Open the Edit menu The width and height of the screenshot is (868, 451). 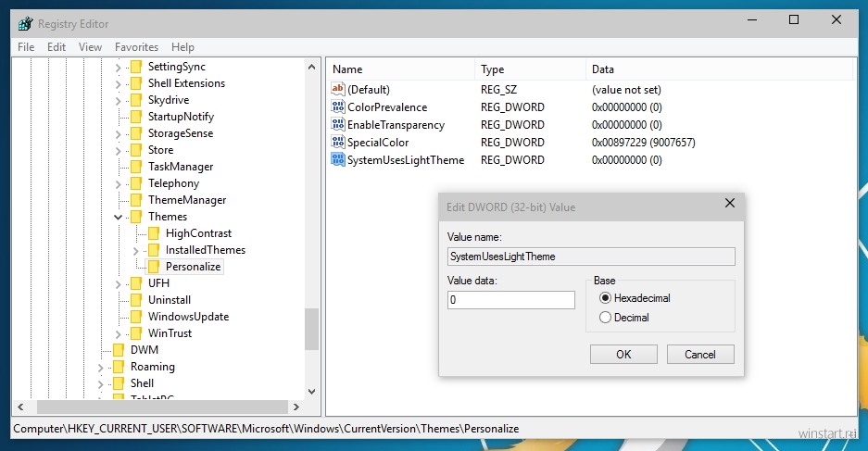[57, 47]
